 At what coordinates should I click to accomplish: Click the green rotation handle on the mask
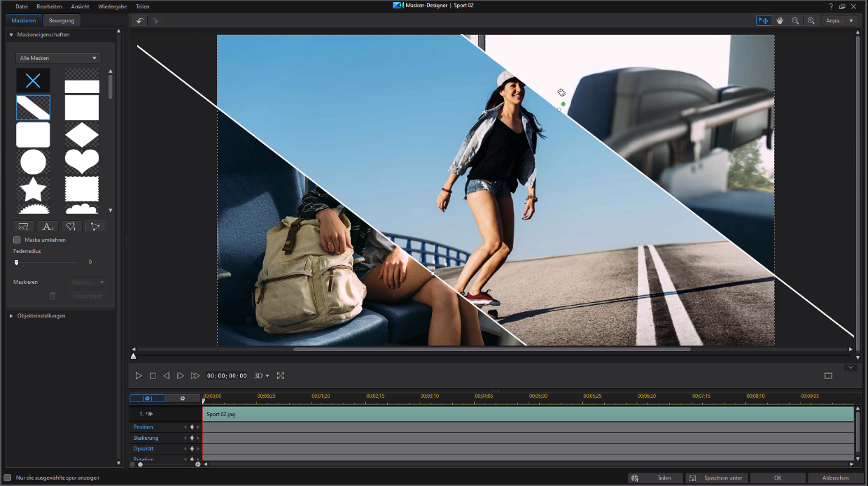coord(563,104)
